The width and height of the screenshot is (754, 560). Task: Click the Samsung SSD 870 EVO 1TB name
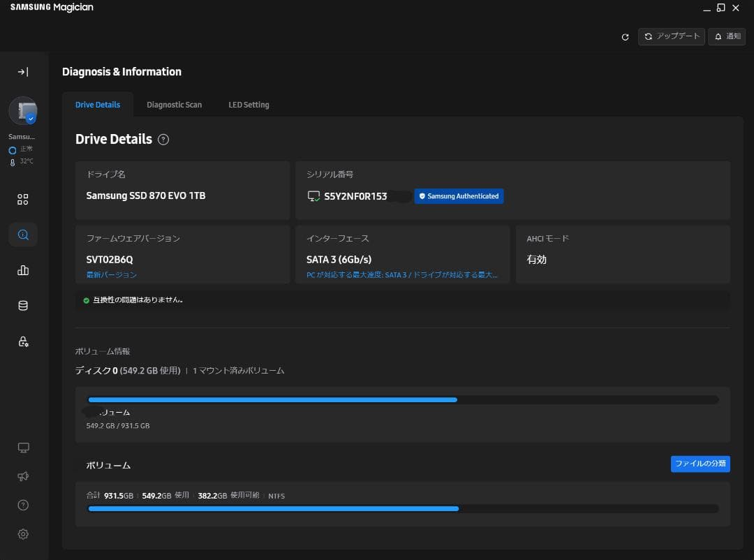click(x=146, y=196)
